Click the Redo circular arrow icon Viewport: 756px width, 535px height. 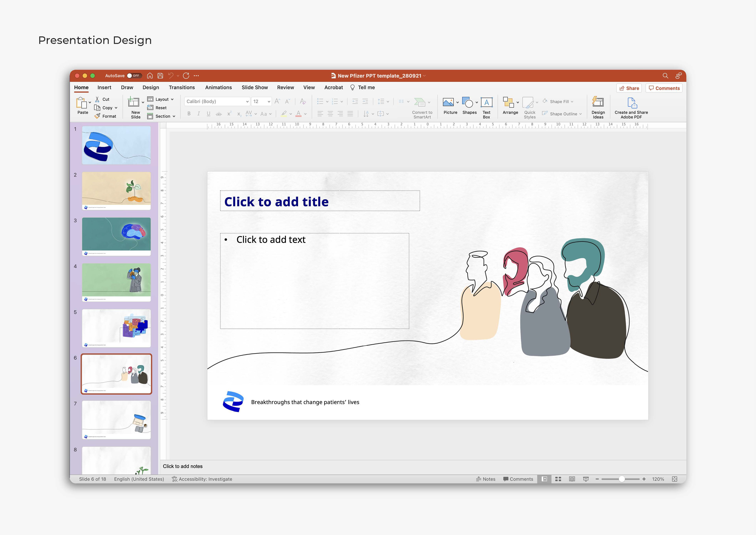click(186, 75)
